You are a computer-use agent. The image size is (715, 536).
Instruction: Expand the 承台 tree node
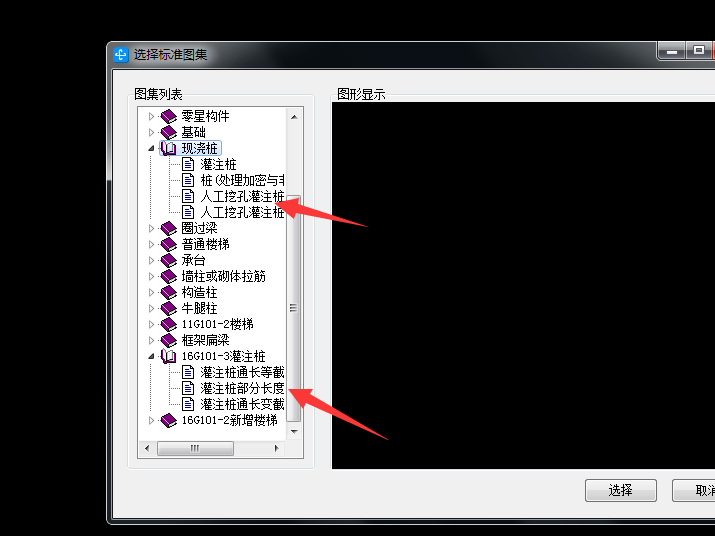pos(151,260)
